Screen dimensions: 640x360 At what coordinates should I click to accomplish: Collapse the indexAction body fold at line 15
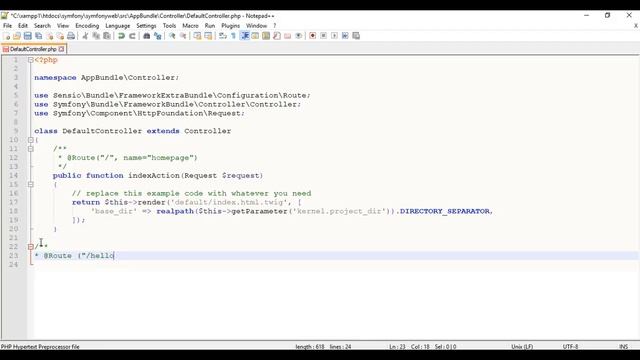[31, 184]
